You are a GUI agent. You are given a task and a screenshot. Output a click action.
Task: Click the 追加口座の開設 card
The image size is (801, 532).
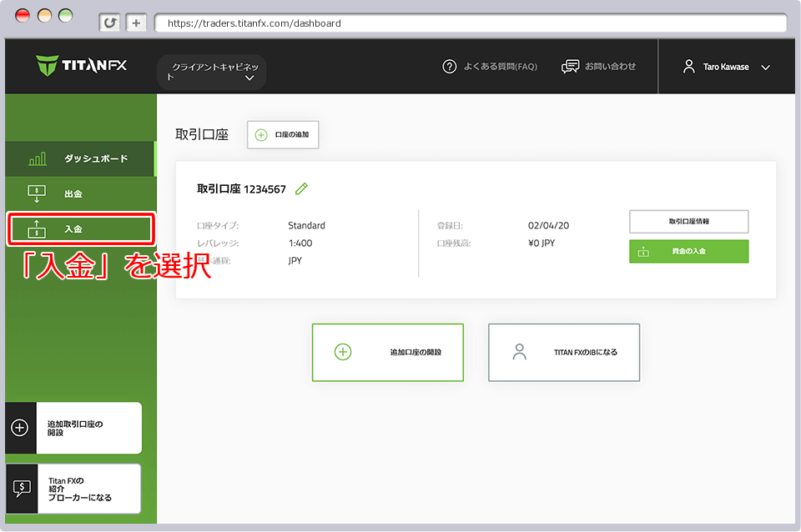click(x=387, y=353)
